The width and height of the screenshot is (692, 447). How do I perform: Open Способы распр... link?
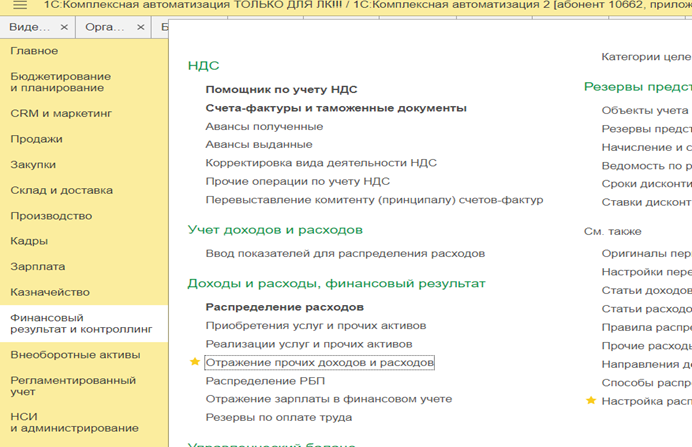[647, 383]
